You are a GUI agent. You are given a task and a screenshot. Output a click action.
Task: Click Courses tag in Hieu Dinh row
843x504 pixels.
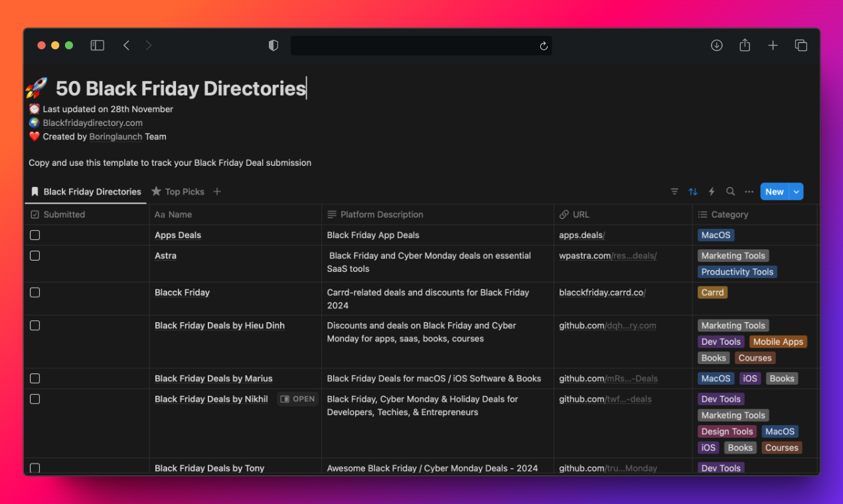coord(755,357)
